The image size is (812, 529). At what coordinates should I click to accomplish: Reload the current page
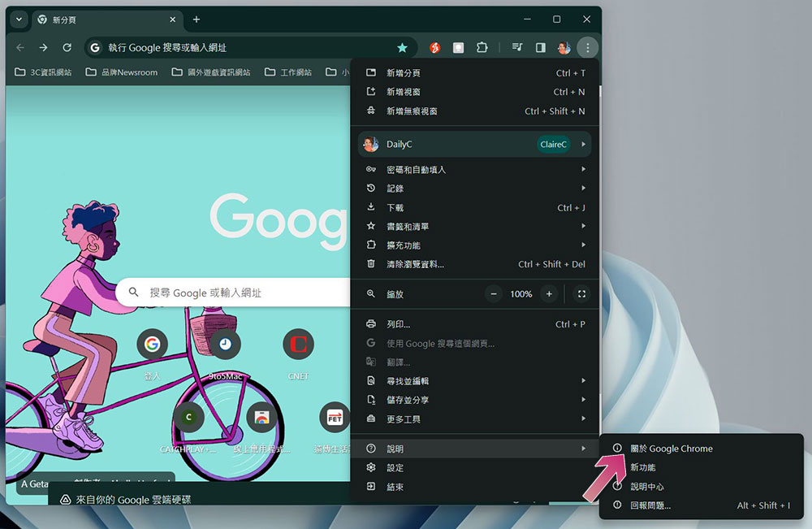pyautogui.click(x=67, y=47)
